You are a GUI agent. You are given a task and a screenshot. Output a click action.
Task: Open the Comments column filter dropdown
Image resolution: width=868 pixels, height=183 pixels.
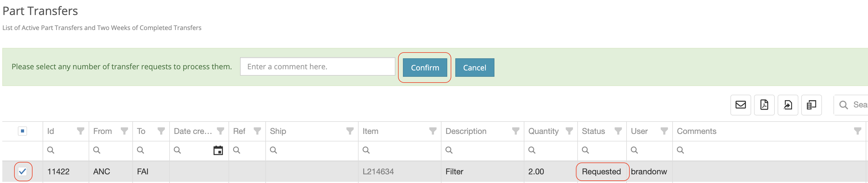click(858, 131)
